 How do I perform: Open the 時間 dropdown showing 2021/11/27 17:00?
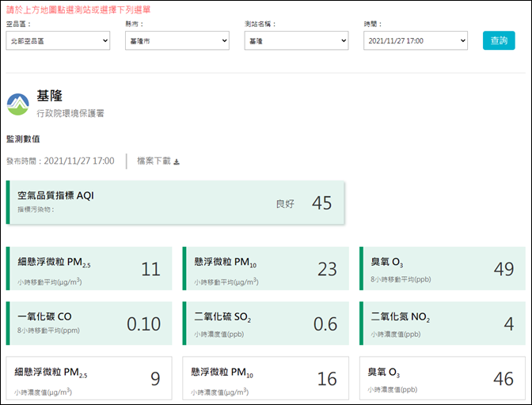pyautogui.click(x=416, y=40)
